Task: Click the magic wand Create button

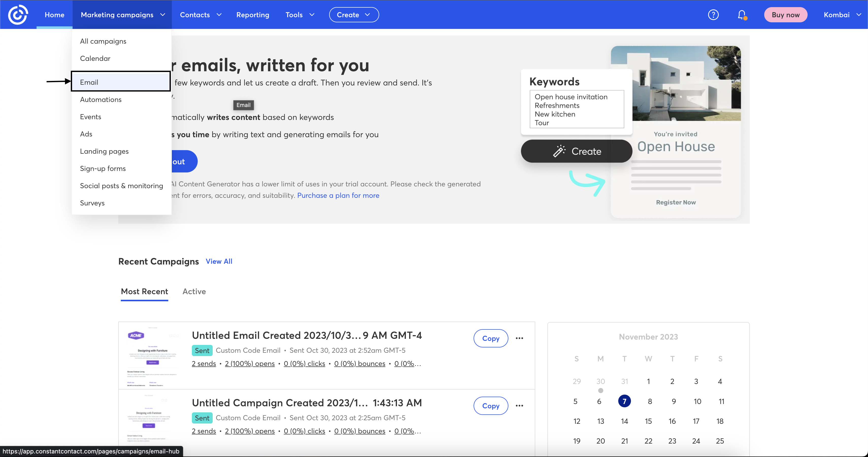Action: click(x=576, y=151)
